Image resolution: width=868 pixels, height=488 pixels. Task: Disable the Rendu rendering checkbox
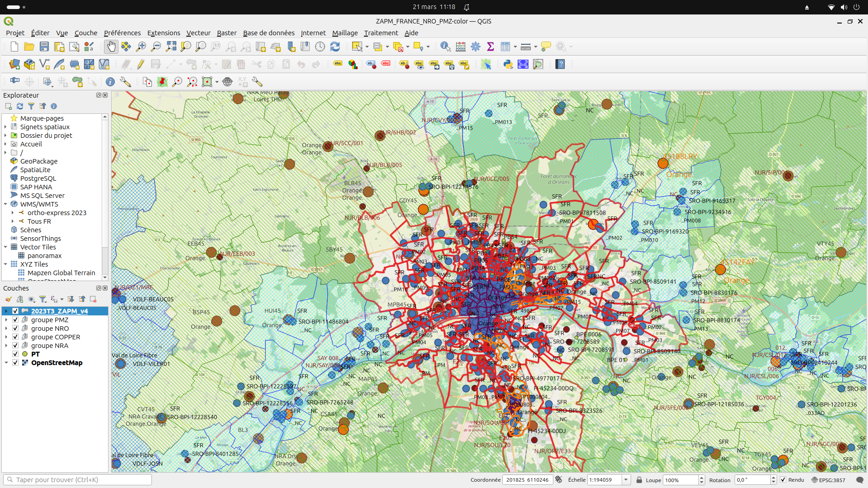[783, 480]
